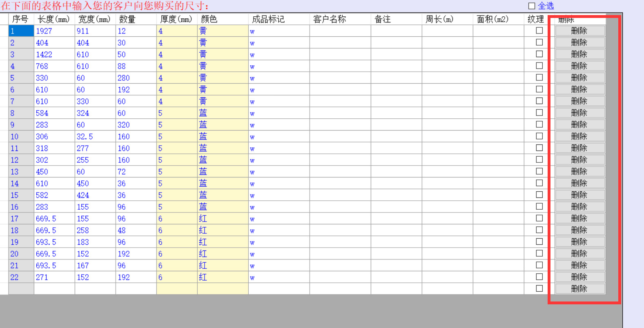This screenshot has width=644, height=328.
Task: Select thickness cell 4 in row 6
Action: click(177, 90)
